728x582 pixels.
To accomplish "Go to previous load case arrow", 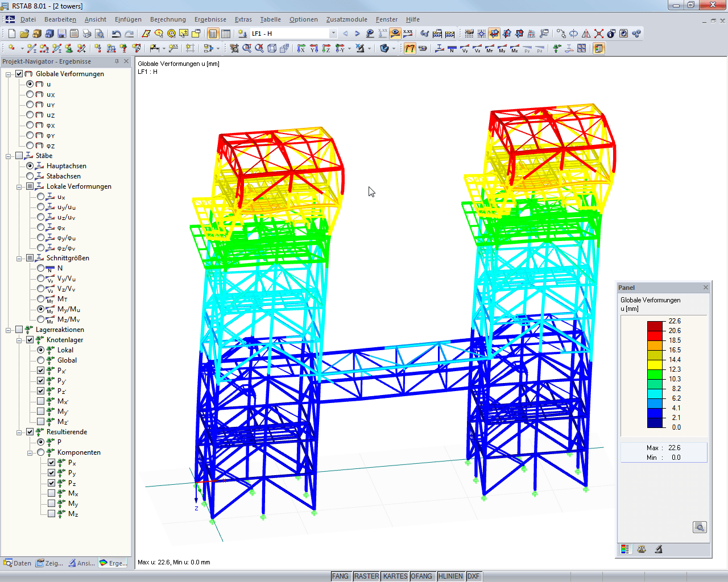I will coord(345,34).
